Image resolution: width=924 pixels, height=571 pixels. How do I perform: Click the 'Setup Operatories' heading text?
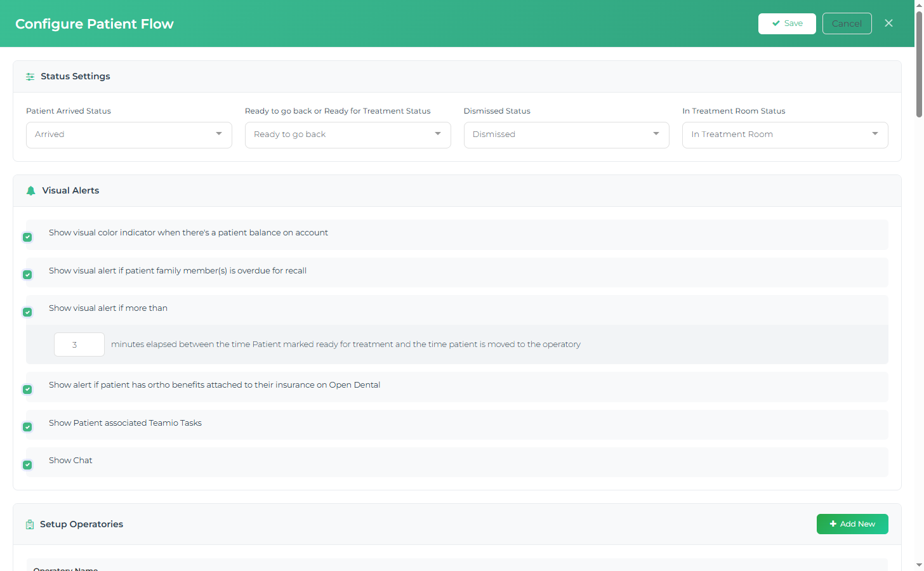point(81,524)
